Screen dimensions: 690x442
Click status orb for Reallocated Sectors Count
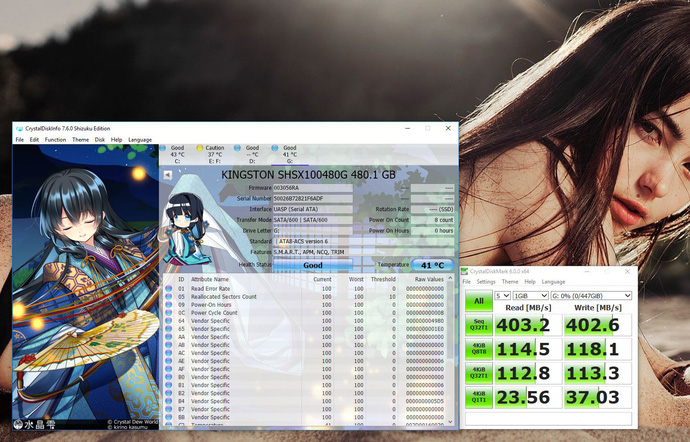click(x=169, y=297)
